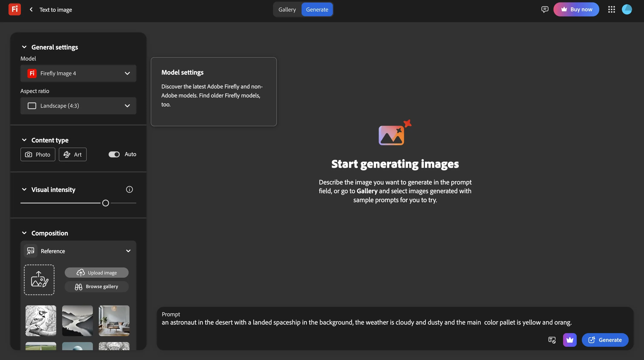Click the back arrow next to Text to image
The height and width of the screenshot is (360, 644).
pos(31,10)
